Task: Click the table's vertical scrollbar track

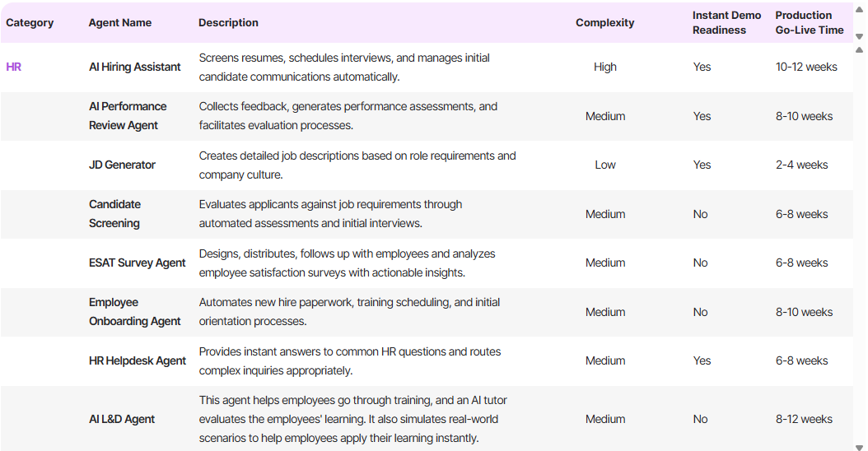Action: [x=859, y=249]
